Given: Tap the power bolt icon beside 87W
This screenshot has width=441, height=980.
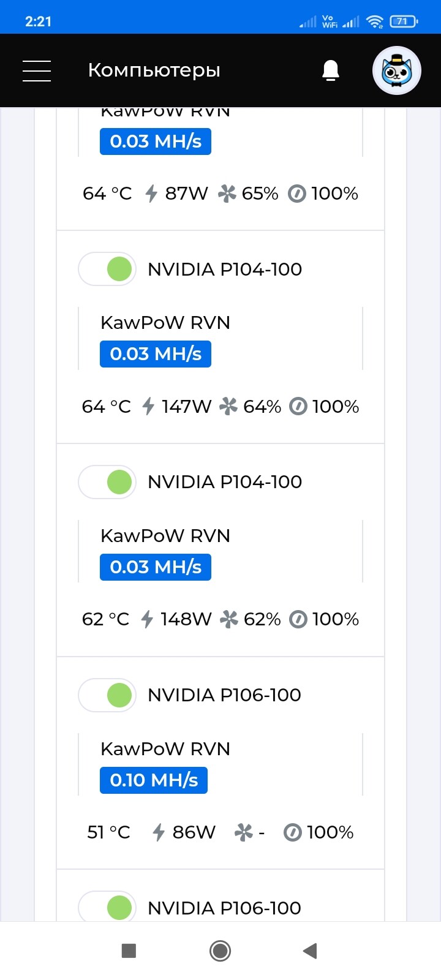Looking at the screenshot, I should tap(151, 194).
